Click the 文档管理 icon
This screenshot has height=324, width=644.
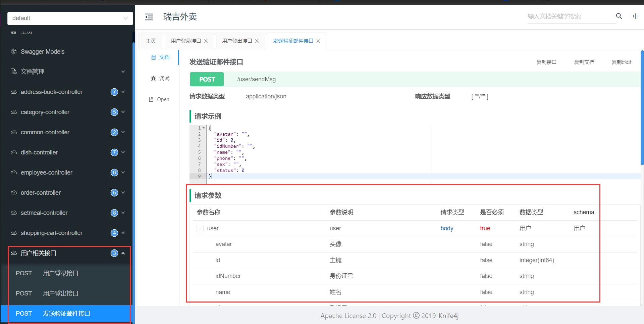(x=14, y=72)
